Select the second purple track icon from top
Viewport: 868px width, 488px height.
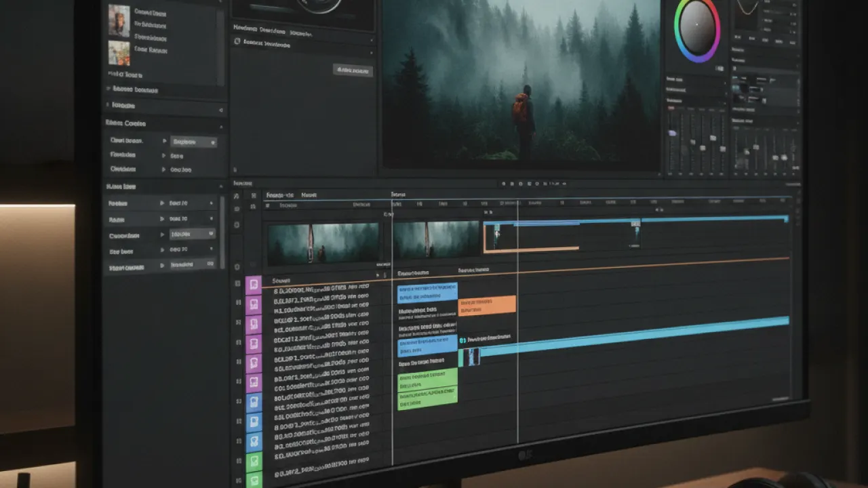pyautogui.click(x=253, y=304)
